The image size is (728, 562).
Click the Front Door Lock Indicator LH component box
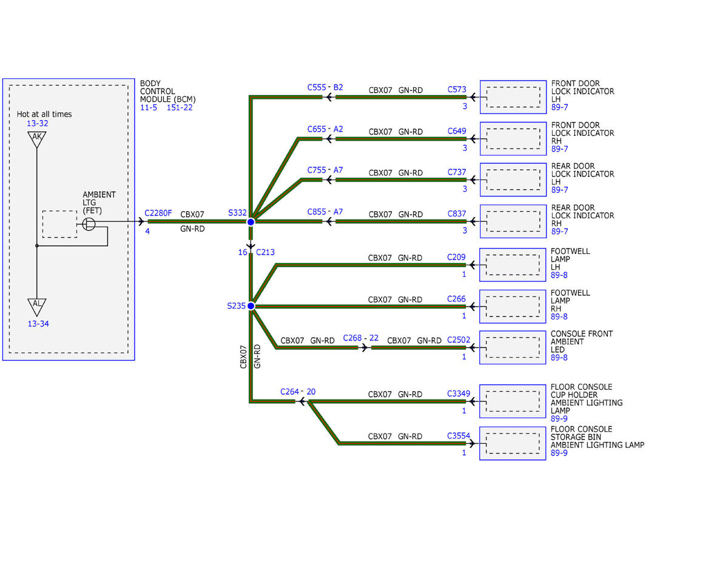pyautogui.click(x=513, y=96)
